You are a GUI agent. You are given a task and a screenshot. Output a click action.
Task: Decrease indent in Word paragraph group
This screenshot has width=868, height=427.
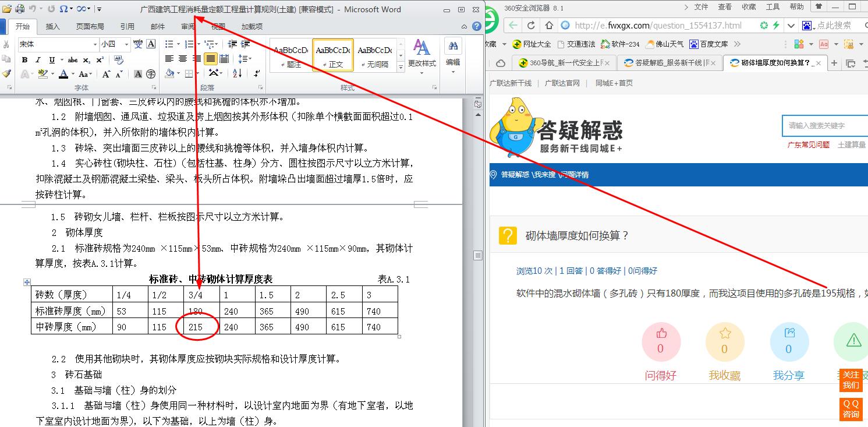pos(232,44)
